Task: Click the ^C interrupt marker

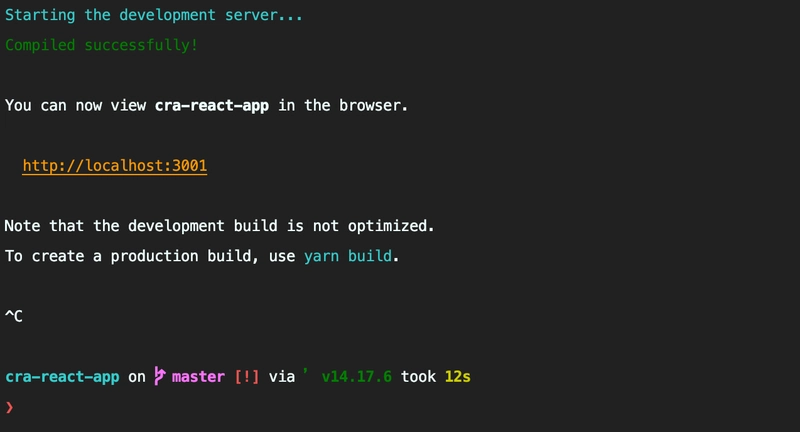Action: click(x=14, y=316)
